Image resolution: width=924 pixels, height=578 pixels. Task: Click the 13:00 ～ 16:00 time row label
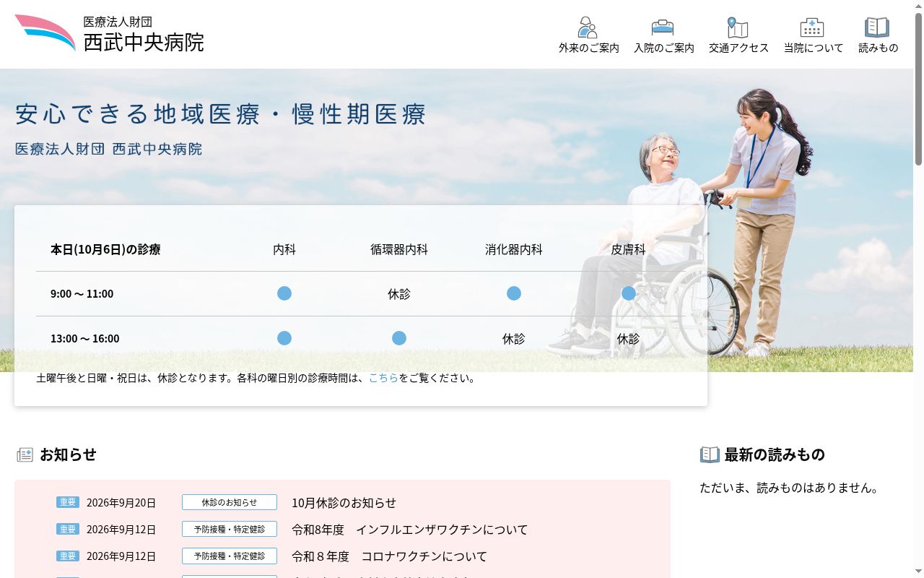click(x=84, y=338)
